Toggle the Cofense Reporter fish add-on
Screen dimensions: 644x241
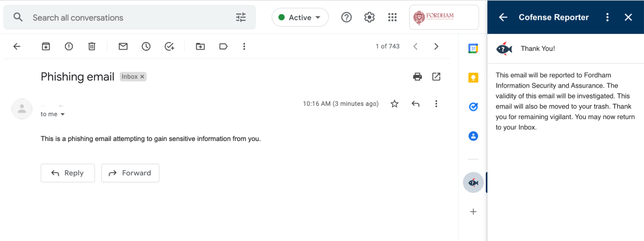pos(473,183)
